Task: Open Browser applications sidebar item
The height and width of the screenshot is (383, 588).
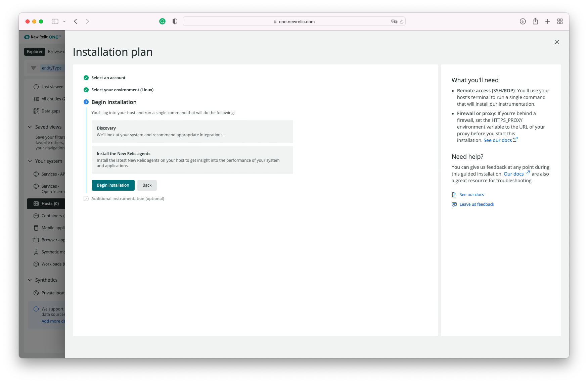Action: [49, 240]
